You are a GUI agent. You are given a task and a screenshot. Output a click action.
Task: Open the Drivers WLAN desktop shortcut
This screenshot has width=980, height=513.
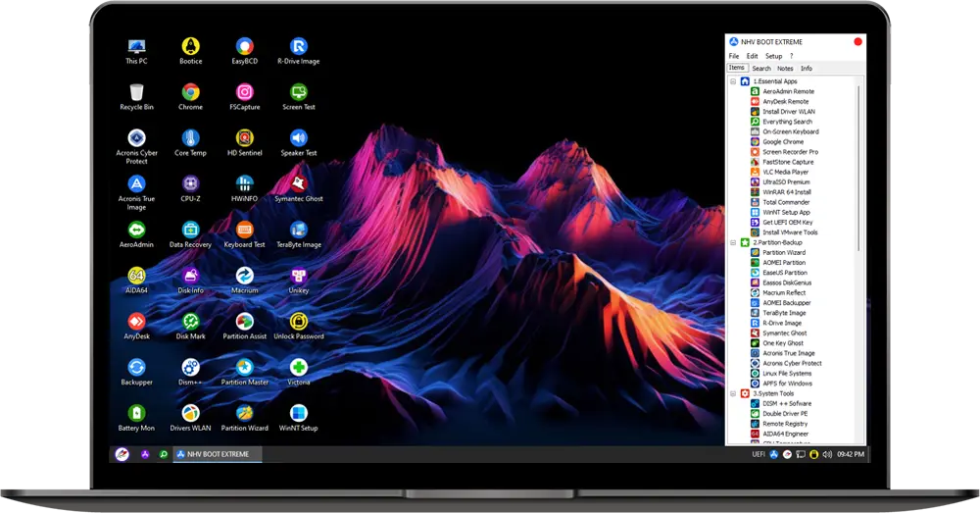191,418
